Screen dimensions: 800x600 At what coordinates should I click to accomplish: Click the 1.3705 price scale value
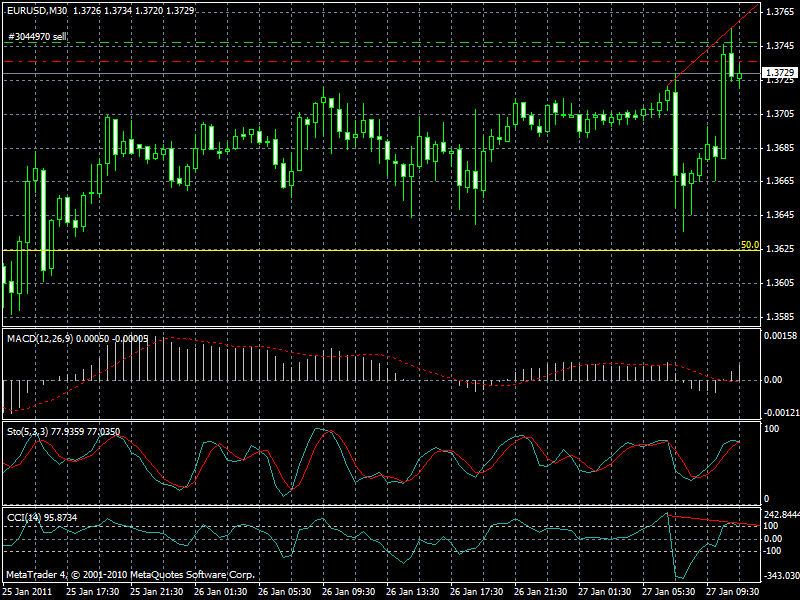point(780,113)
